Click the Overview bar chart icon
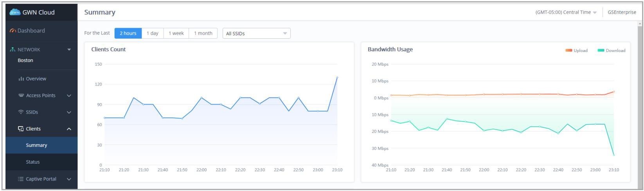The image size is (644, 191). click(21, 79)
